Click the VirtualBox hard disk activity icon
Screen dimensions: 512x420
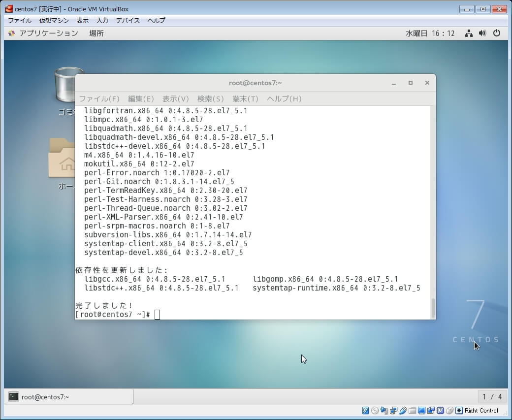[366, 410]
